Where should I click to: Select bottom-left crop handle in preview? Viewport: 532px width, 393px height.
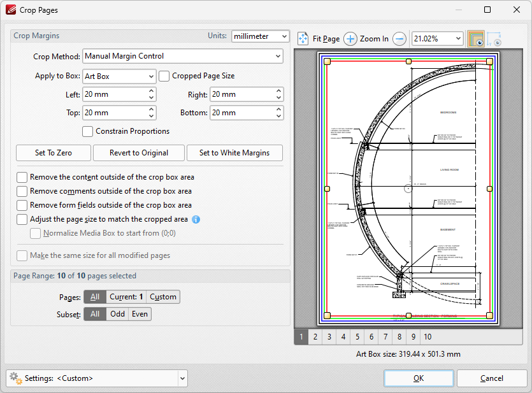327,316
